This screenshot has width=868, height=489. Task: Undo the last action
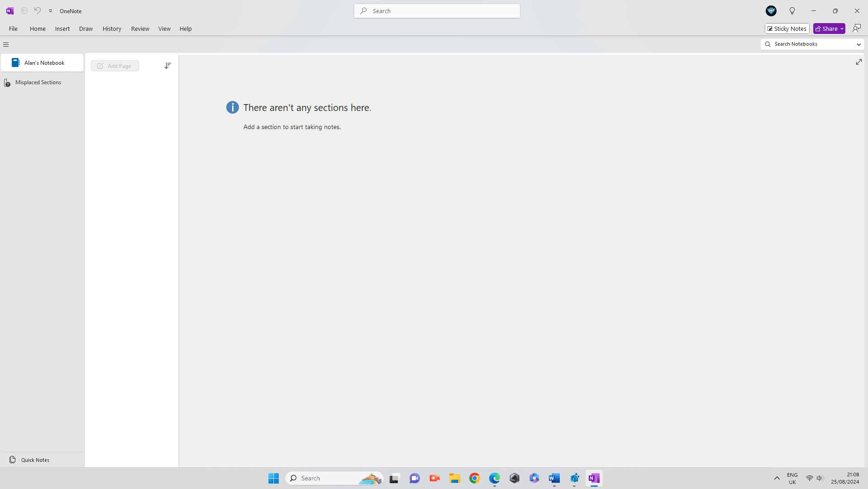(38, 11)
